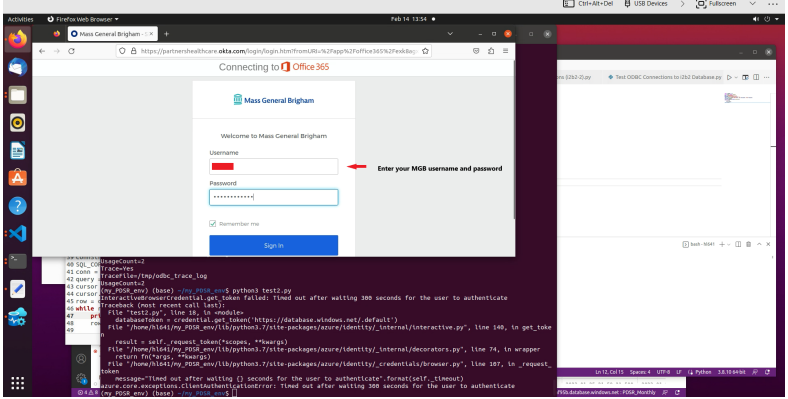Open Ubuntu Software store from dock
The width and height of the screenshot is (788, 399).
tap(18, 178)
